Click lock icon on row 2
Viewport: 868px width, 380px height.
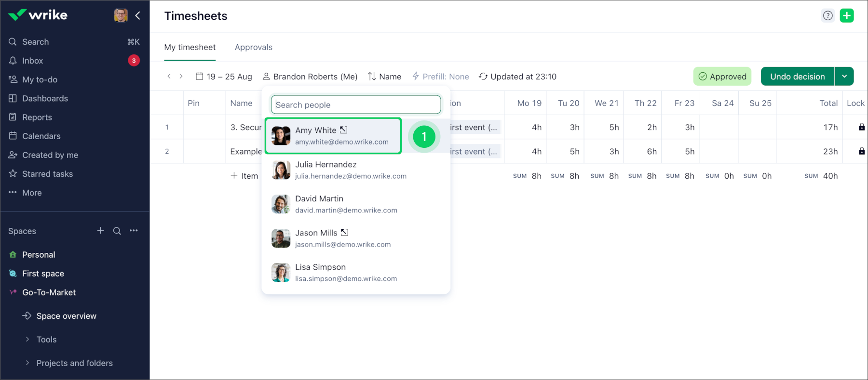coord(861,151)
